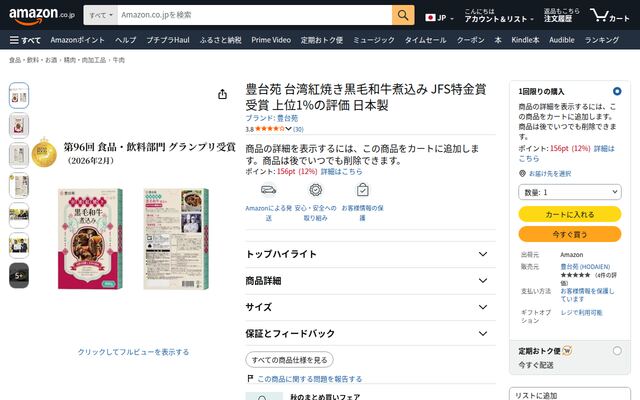The width and height of the screenshot is (640, 400).
Task: Click the カートに入れる button
Action: pyautogui.click(x=570, y=214)
